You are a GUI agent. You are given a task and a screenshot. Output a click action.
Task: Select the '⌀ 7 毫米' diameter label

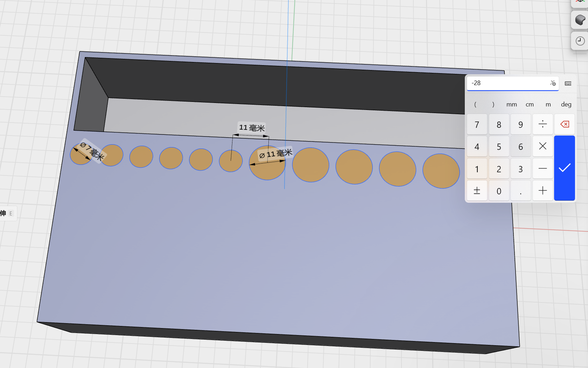point(92,152)
